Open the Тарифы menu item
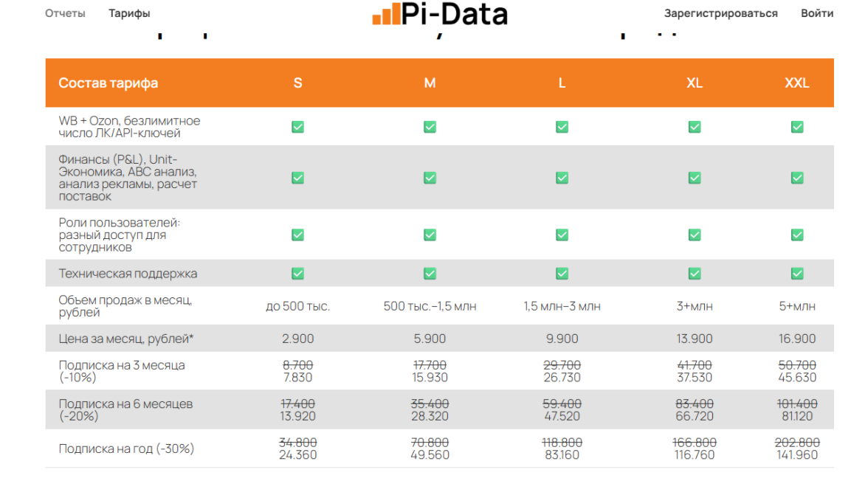The width and height of the screenshot is (868, 478). tap(129, 13)
